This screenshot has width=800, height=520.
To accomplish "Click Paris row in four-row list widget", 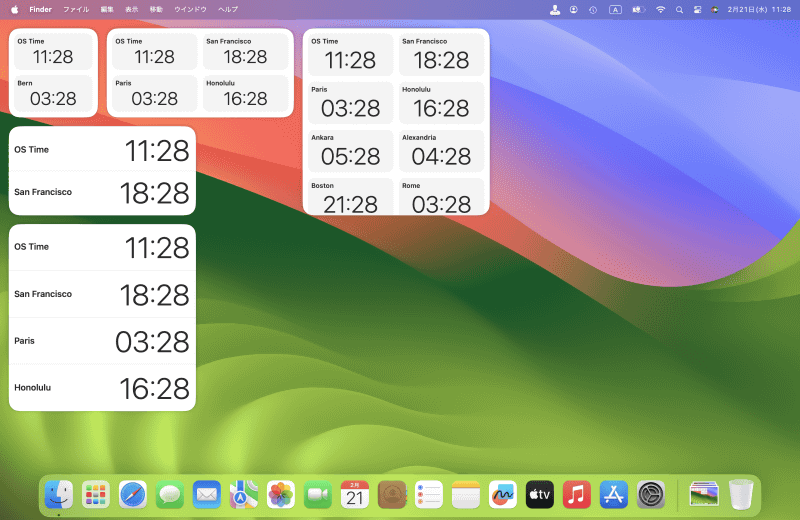I will coord(102,341).
